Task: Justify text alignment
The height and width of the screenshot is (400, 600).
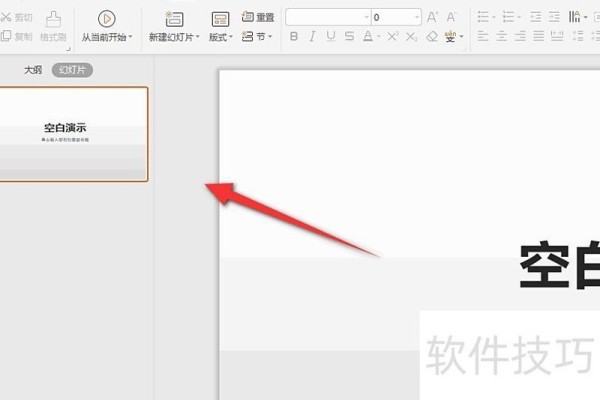Action: (538, 37)
